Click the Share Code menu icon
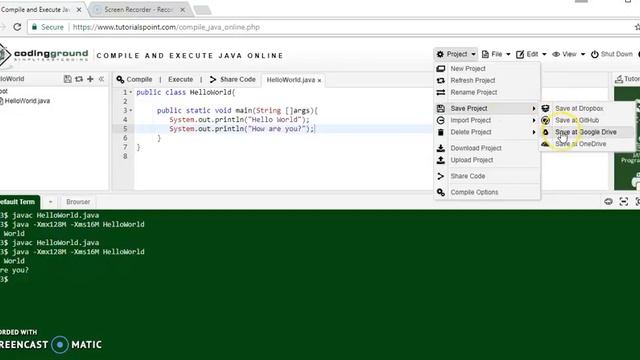The image size is (640, 360). click(441, 176)
